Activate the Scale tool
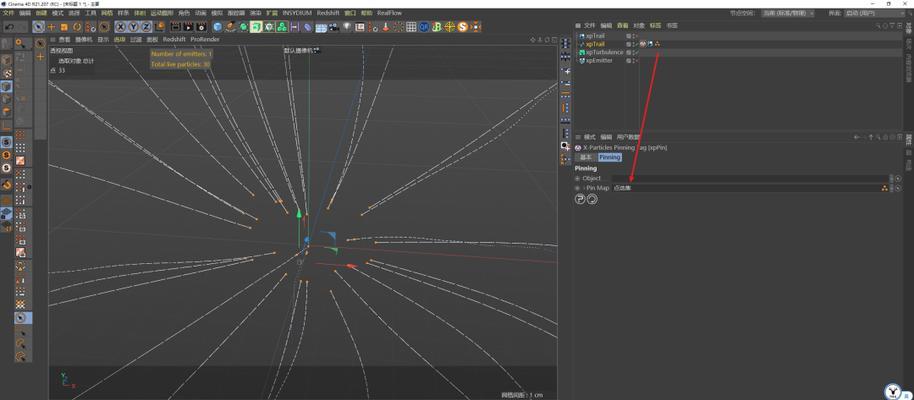 point(64,27)
